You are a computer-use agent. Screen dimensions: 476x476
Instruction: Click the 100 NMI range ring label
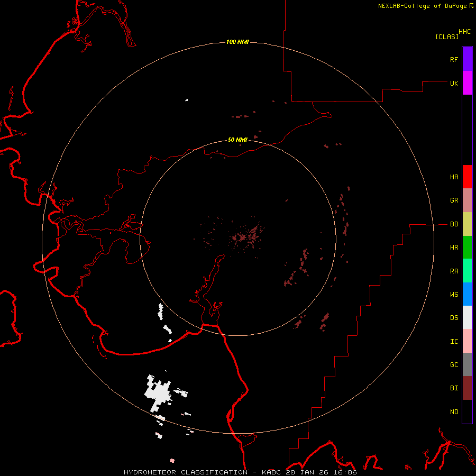pos(237,42)
